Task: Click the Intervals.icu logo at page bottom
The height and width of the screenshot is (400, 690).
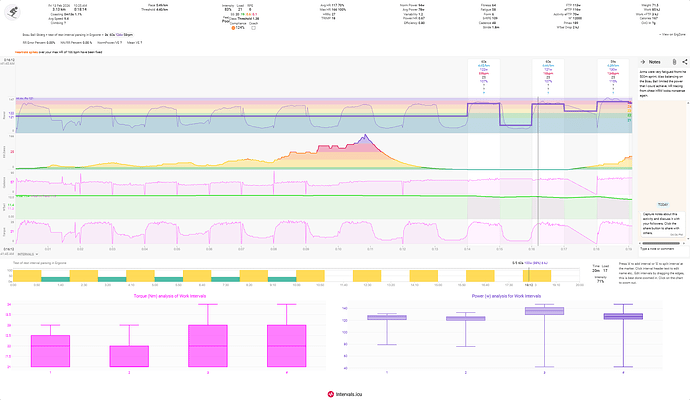Action: (x=344, y=394)
